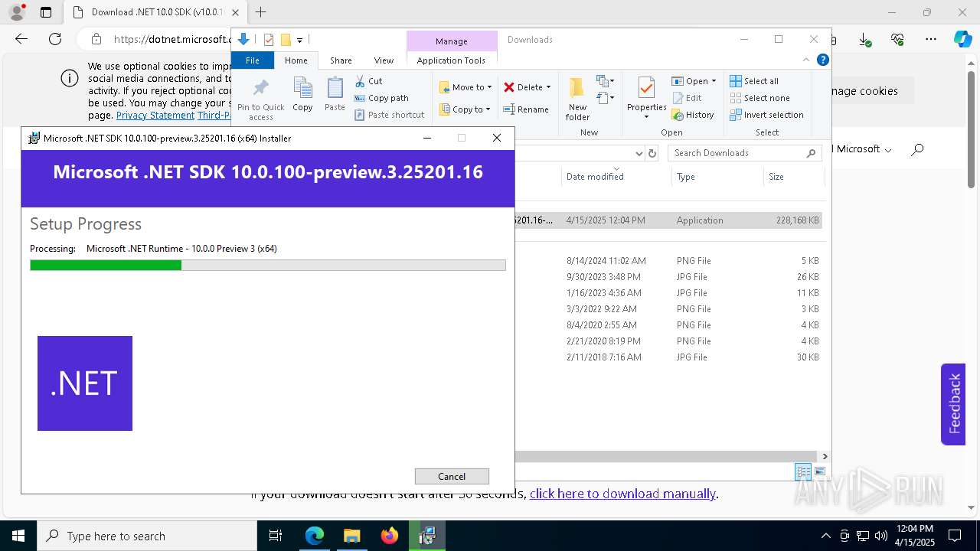Viewport: 980px width, 551px height.
Task: Click the Explorer horizontal scrollbar
Action: [x=666, y=456]
